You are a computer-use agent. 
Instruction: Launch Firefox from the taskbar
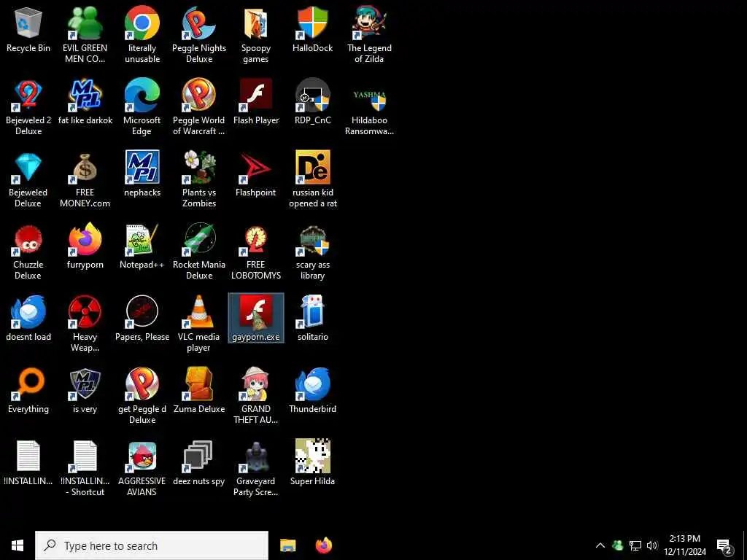pos(324,545)
